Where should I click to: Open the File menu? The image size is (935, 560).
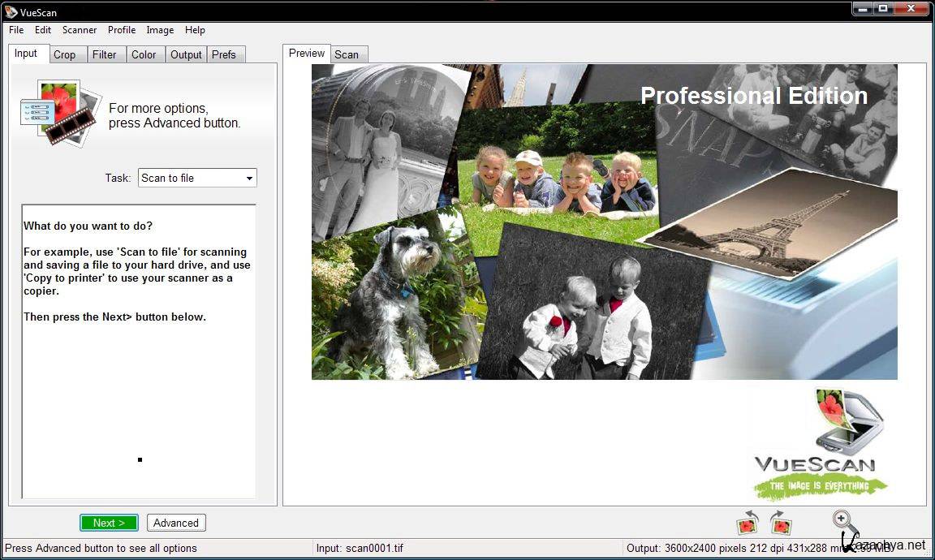16,30
